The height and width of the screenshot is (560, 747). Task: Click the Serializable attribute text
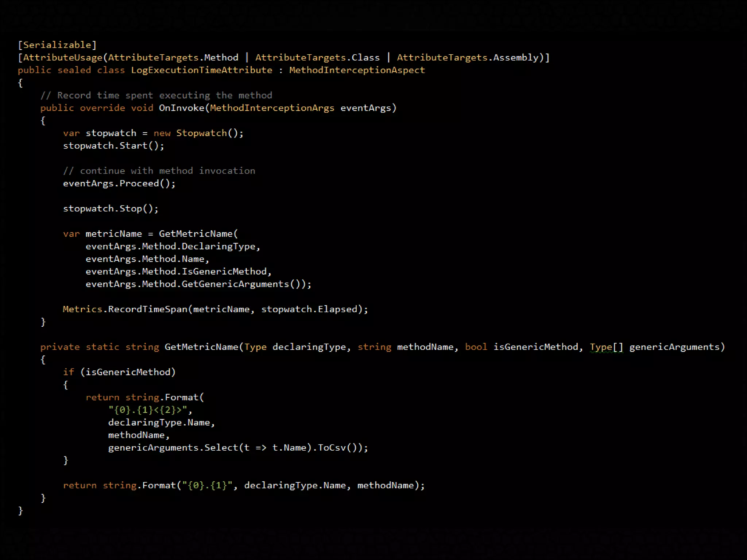click(57, 45)
